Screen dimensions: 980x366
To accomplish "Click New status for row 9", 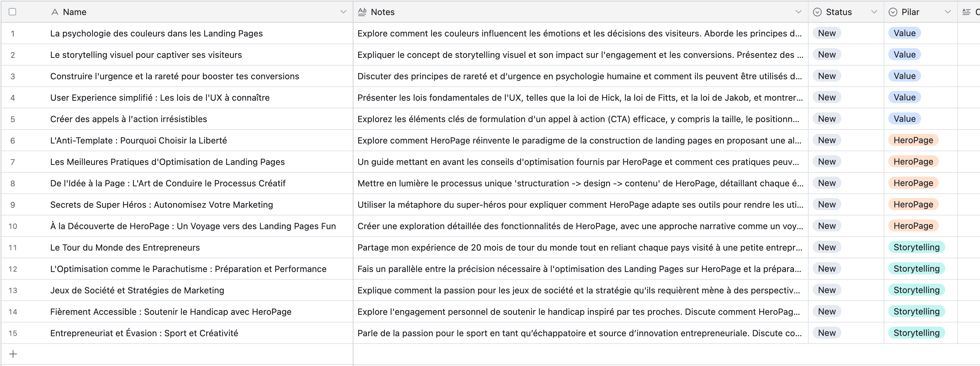I will pos(826,205).
